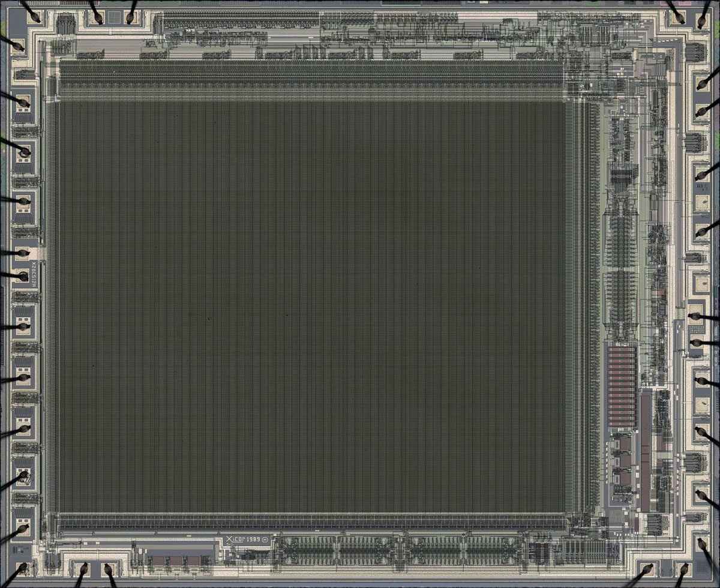
Task: Click the copyright symbol beside 1989
Action: [266, 539]
